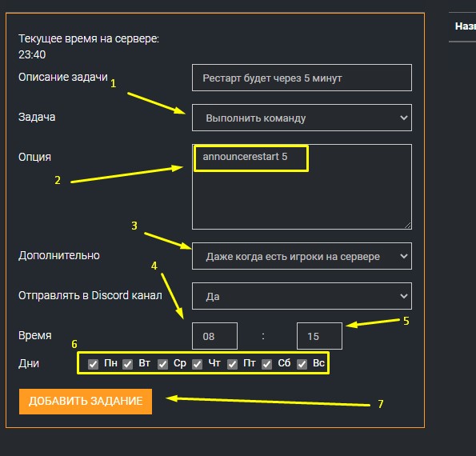This screenshot has height=456, width=476.
Task: Uncheck the Ср day checkbox
Action: pyautogui.click(x=162, y=364)
